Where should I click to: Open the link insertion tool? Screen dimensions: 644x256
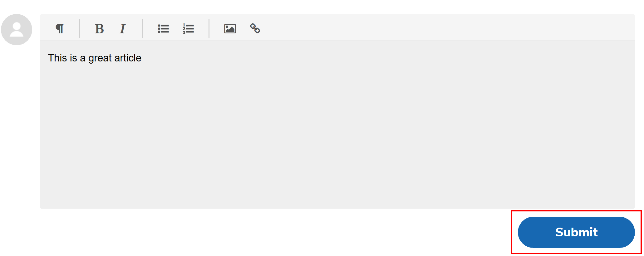[x=255, y=28]
